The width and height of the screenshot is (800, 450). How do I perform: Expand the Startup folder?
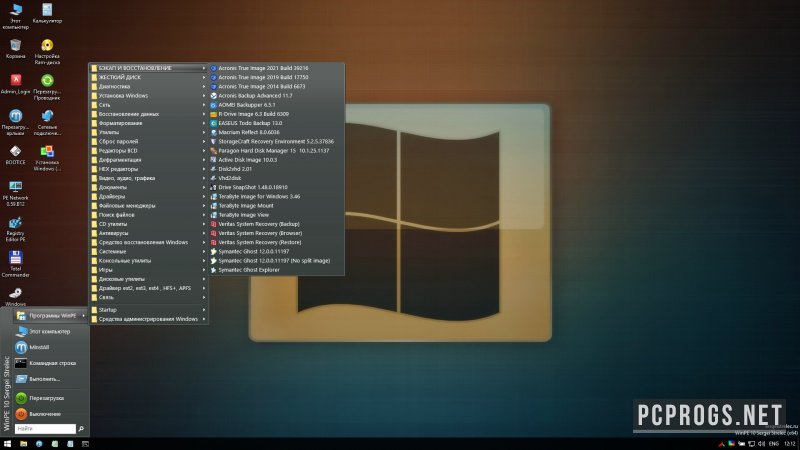(x=148, y=310)
